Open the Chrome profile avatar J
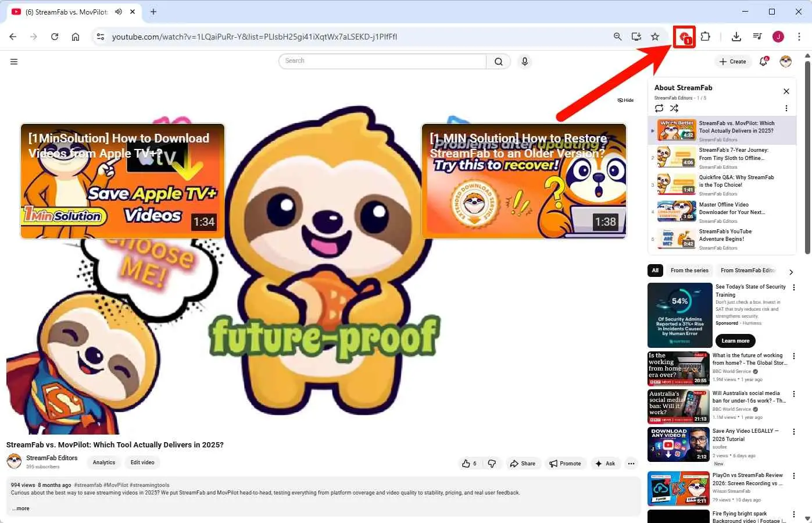 coord(778,37)
